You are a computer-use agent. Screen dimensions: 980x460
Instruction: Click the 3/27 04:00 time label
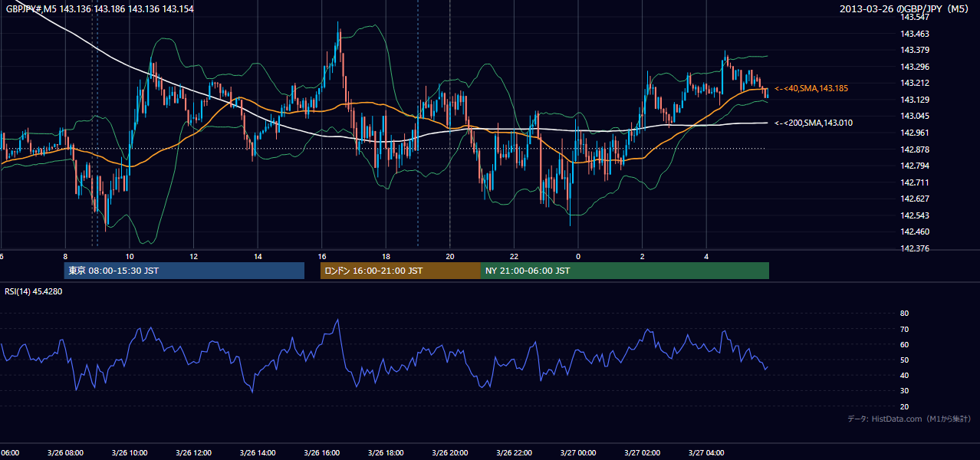(x=706, y=453)
